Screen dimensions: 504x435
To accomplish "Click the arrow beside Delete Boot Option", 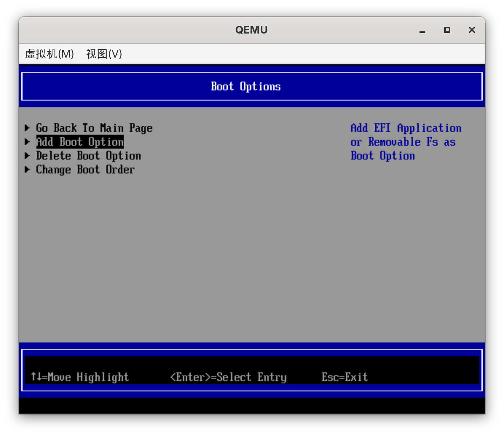I will coord(27,156).
